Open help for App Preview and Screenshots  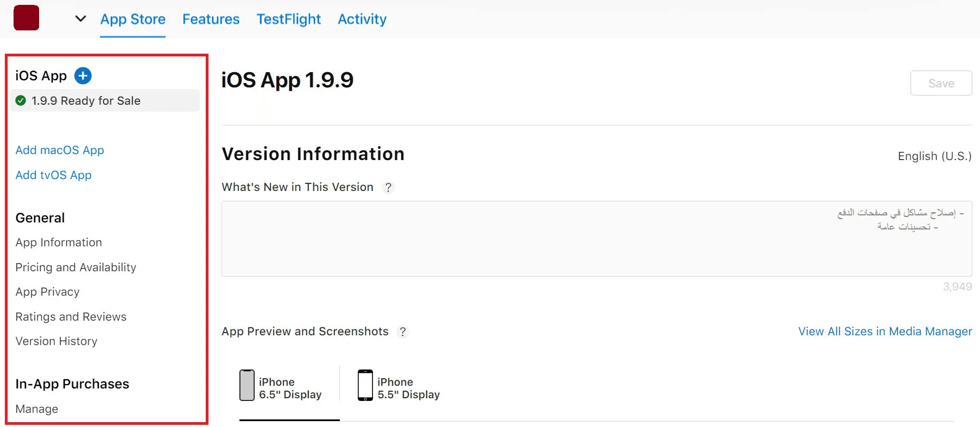402,332
